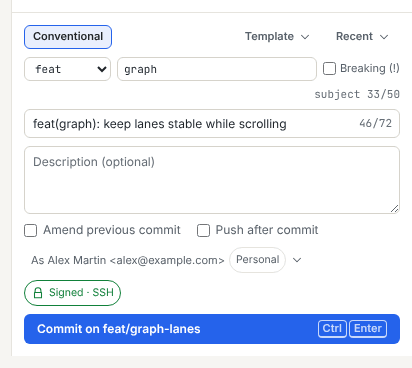
Task: Click the Personal identity badge
Action: tap(257, 260)
